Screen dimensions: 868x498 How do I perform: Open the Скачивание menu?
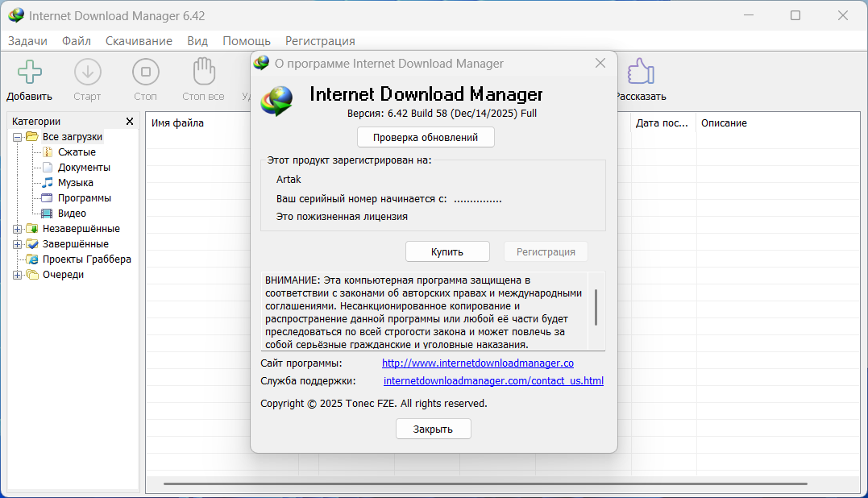139,41
